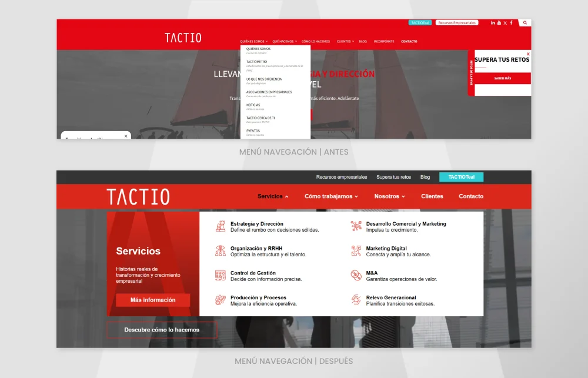This screenshot has width=588, height=378.
Task: Select NOTICIAS submenu entry
Action: pos(253,105)
